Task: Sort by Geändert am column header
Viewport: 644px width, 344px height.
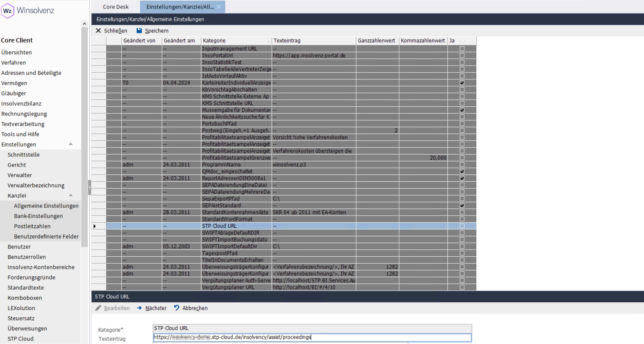Action: point(181,41)
